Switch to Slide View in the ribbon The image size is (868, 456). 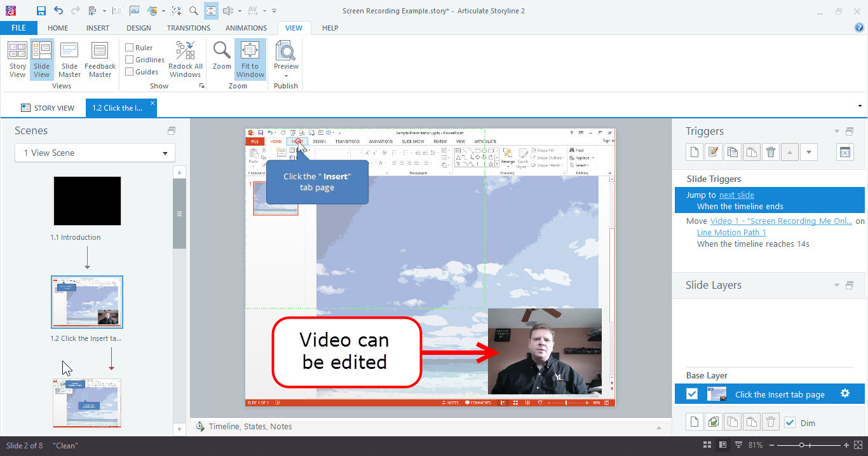[42, 59]
